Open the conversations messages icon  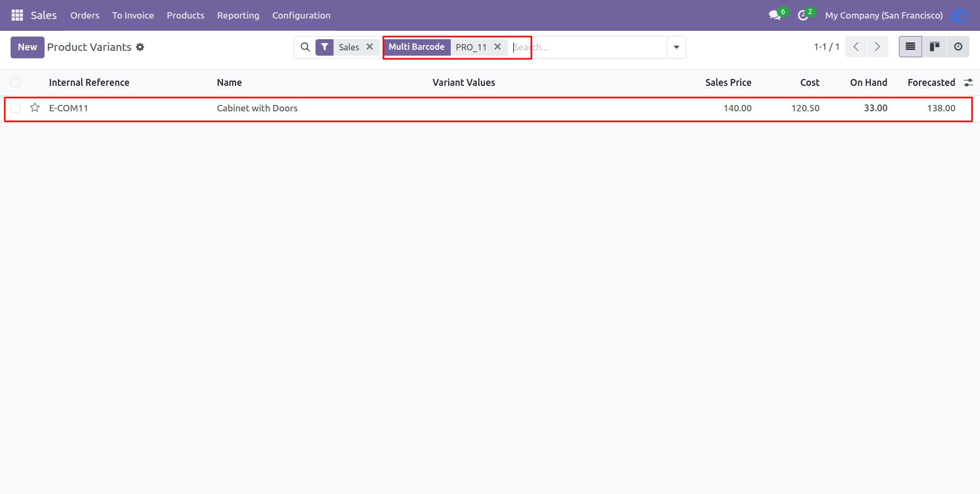click(775, 15)
